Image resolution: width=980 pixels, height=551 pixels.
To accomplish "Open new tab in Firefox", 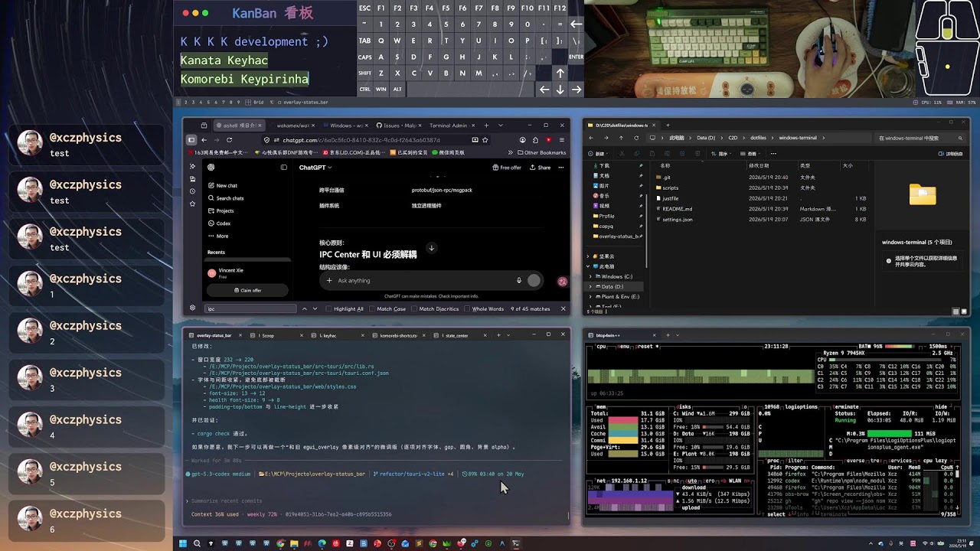I will (488, 125).
